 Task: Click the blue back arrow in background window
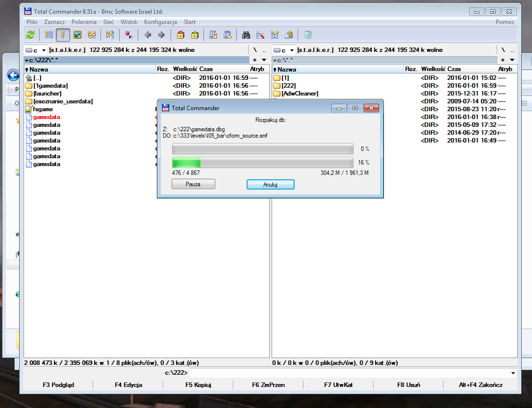coord(13,75)
